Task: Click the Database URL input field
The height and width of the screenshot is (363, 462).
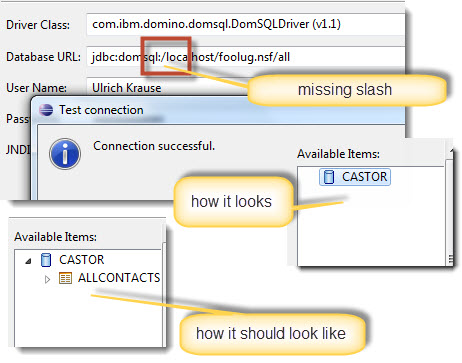Action: point(246,57)
